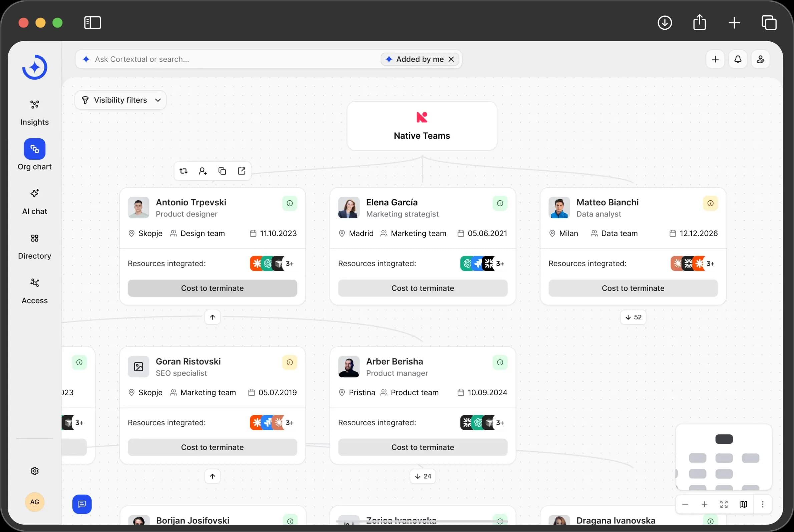Zoom in with the canvas plus button
The width and height of the screenshot is (794, 532).
pyautogui.click(x=704, y=505)
